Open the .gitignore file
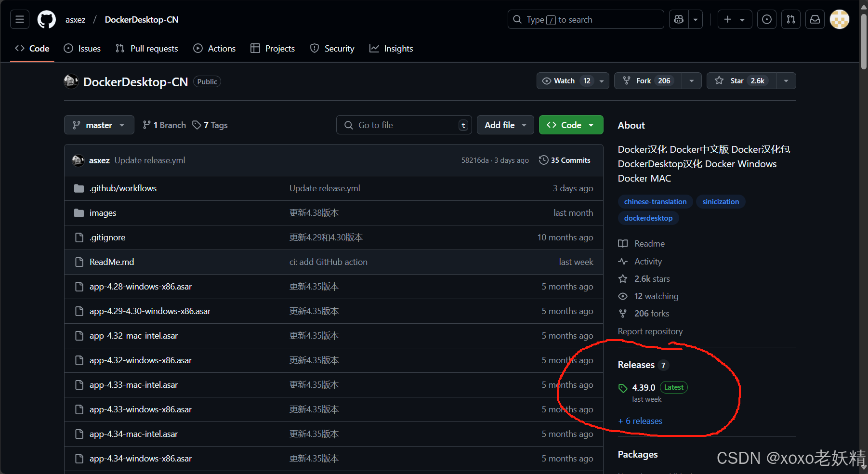 [107, 237]
